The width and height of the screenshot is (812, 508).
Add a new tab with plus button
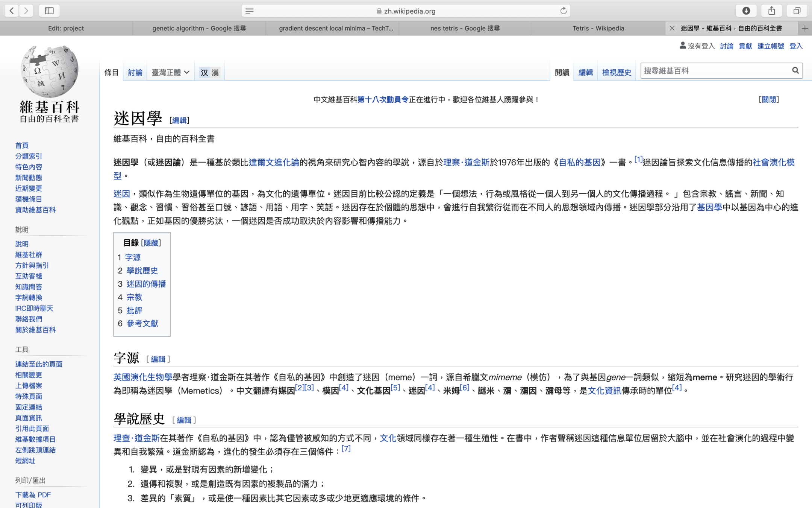tap(805, 28)
